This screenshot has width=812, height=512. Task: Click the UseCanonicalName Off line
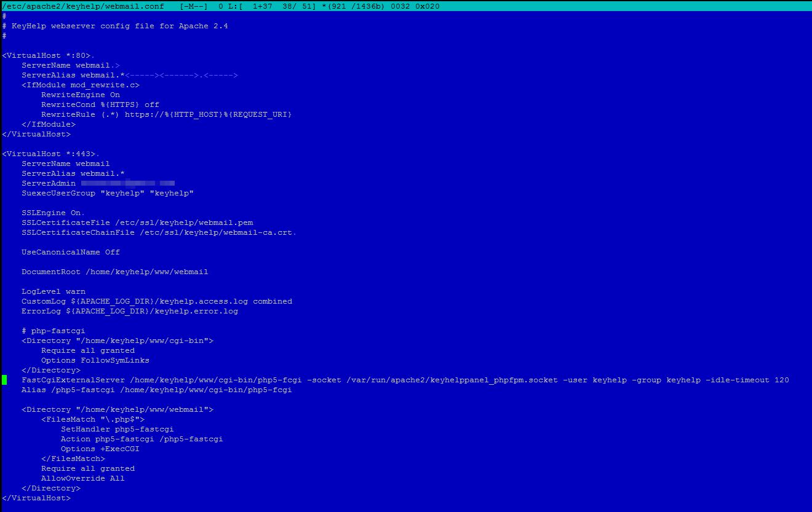tap(70, 252)
